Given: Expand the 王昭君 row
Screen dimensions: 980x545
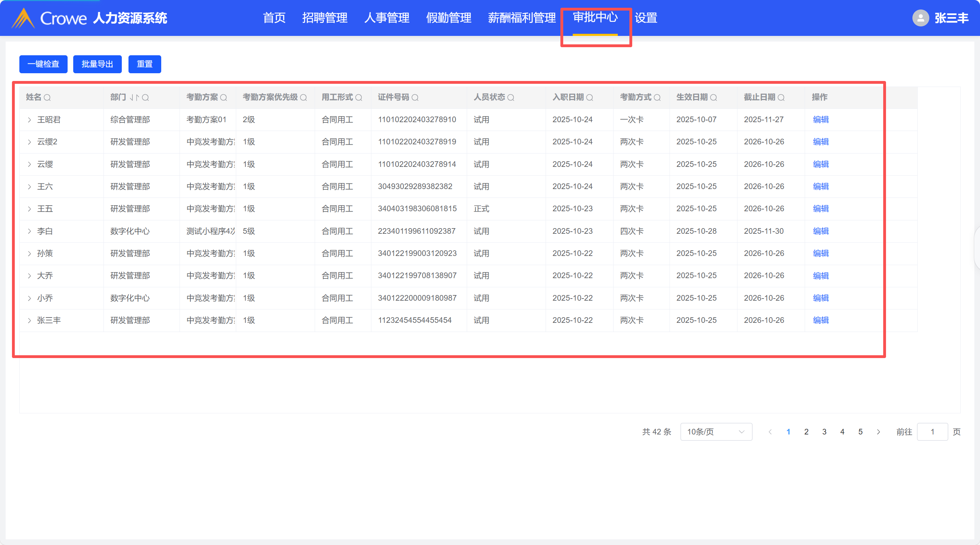Looking at the screenshot, I should click(29, 120).
